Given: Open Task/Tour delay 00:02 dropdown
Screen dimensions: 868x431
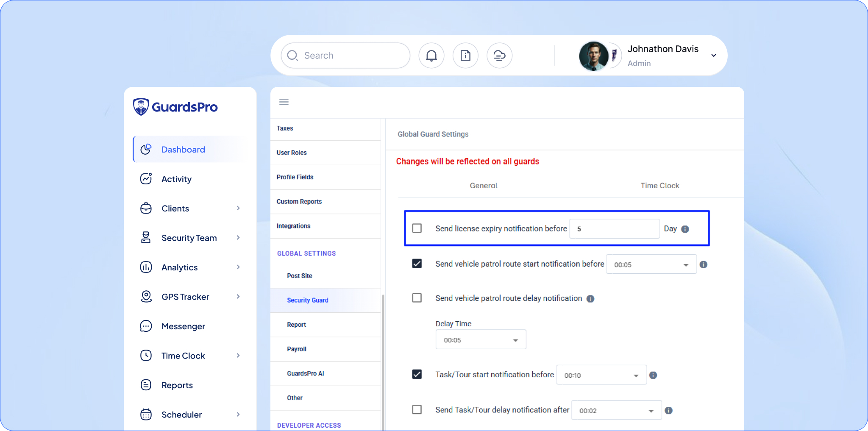Looking at the screenshot, I should (x=617, y=410).
